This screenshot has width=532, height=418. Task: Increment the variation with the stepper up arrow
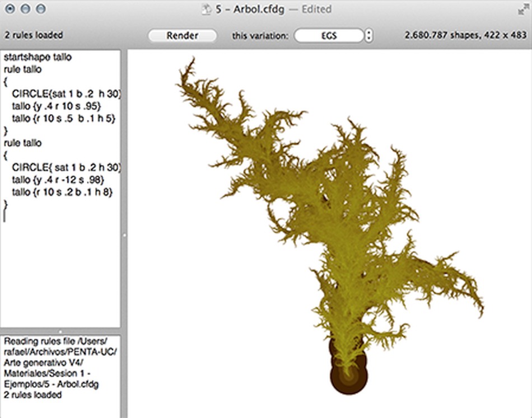[x=369, y=32]
